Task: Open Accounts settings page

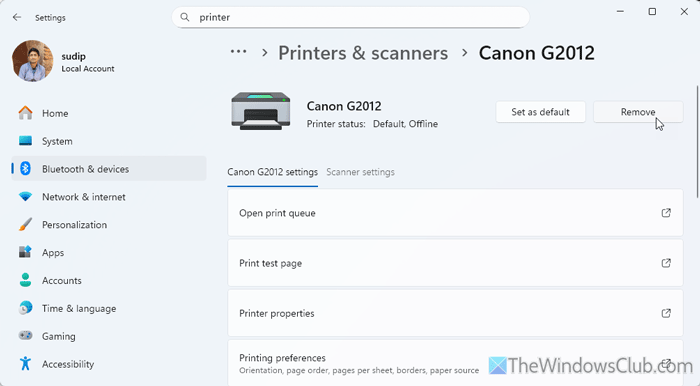Action: coord(109,280)
